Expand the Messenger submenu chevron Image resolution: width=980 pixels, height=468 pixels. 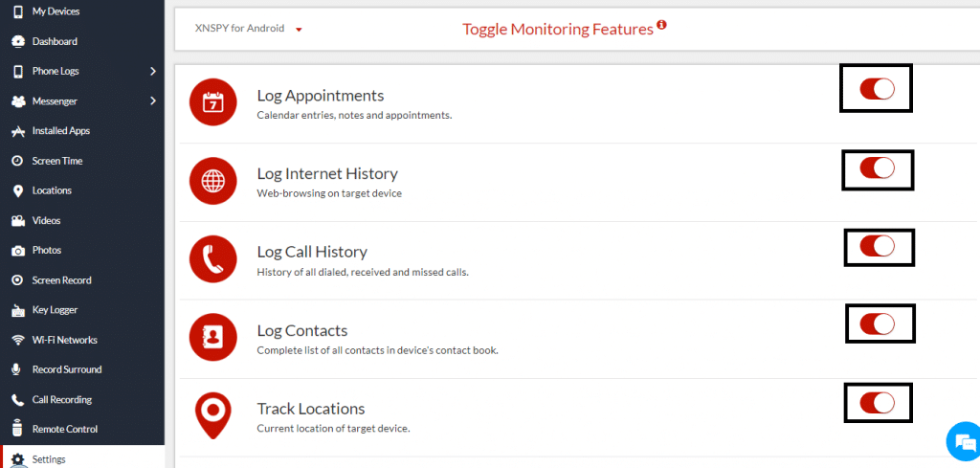click(153, 100)
